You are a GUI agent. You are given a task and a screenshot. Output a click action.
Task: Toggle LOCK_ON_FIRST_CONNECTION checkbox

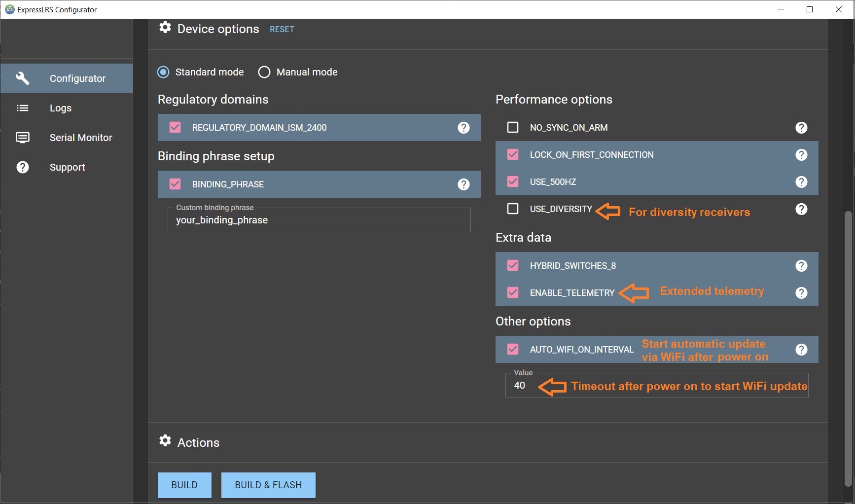pyautogui.click(x=513, y=155)
